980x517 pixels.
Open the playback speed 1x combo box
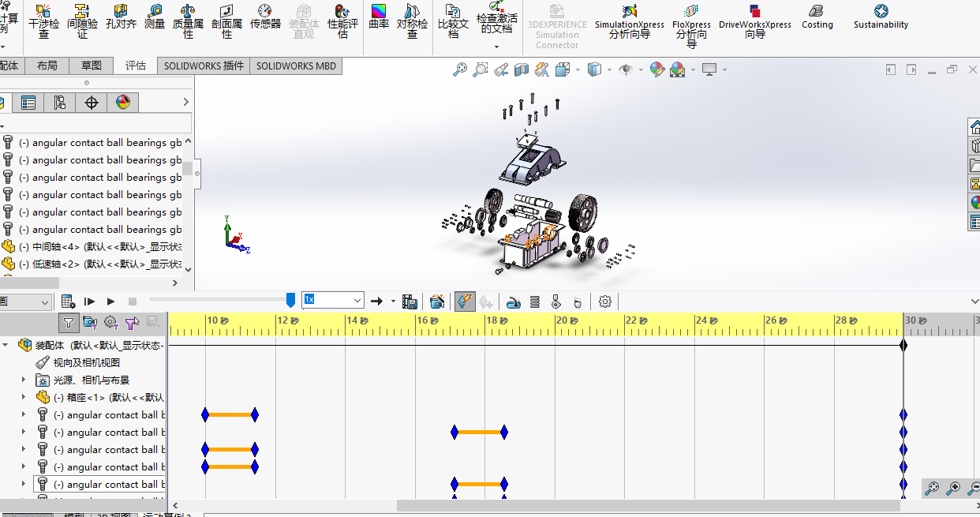coord(332,301)
